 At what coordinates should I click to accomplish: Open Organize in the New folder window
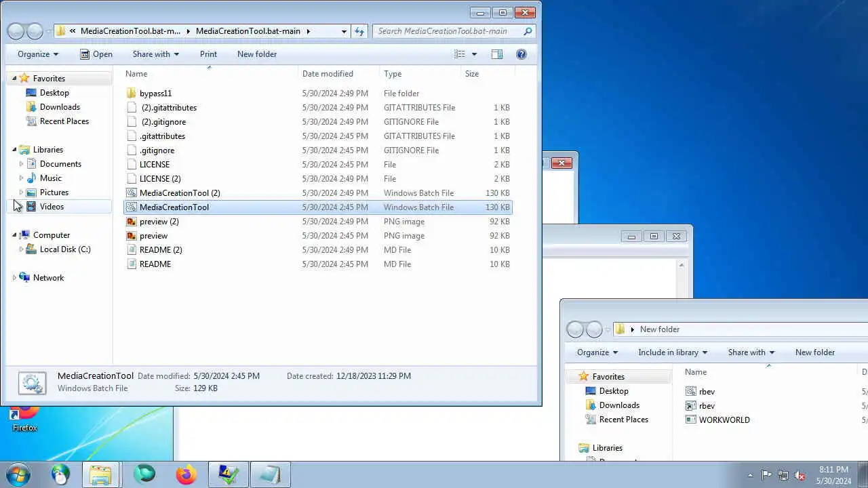click(597, 352)
